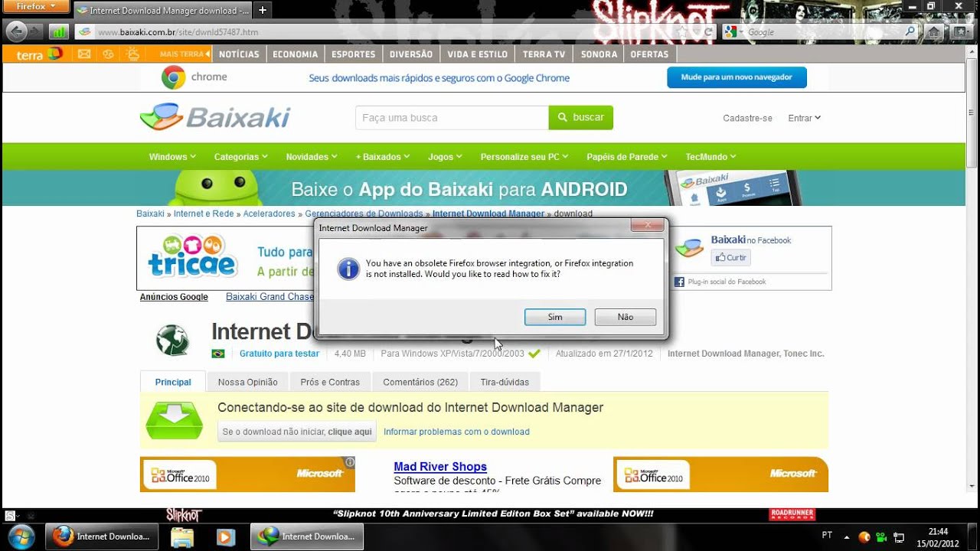Click Sim in the IDM dialog
The height and width of the screenshot is (551, 980).
[555, 317]
